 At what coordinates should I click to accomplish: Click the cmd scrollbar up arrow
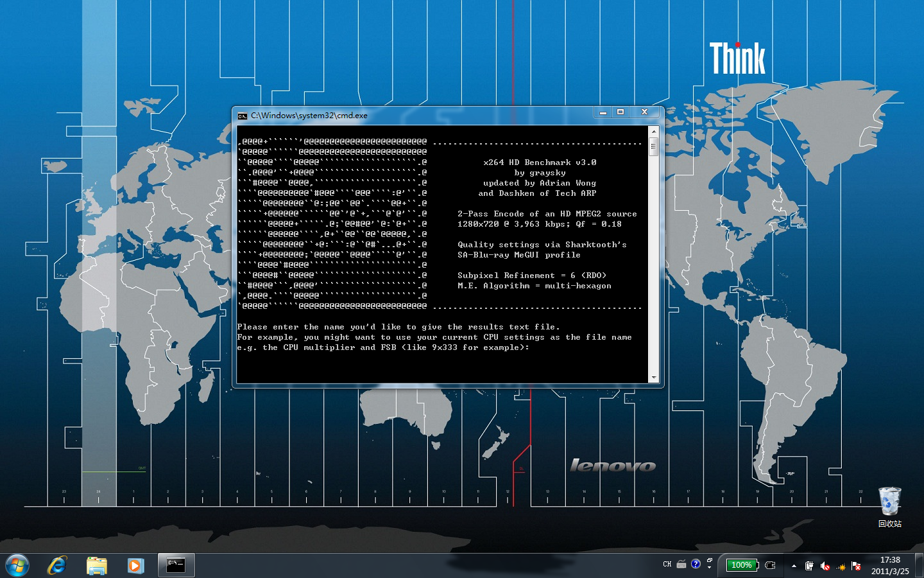coord(653,132)
